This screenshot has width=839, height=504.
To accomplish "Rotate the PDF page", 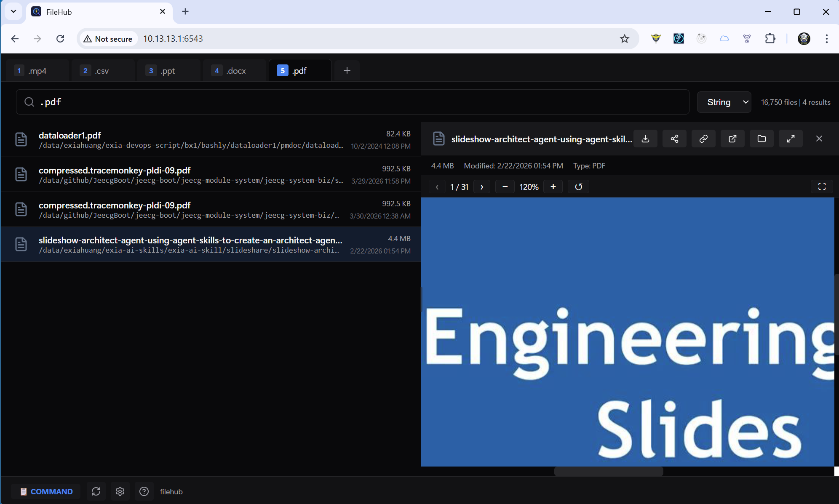I will coord(578,187).
